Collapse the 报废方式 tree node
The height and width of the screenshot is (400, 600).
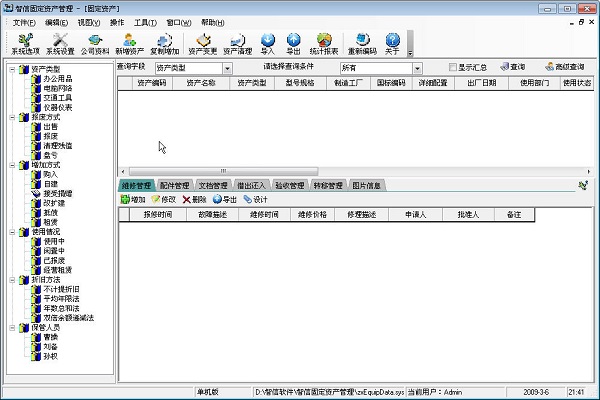pos(12,118)
